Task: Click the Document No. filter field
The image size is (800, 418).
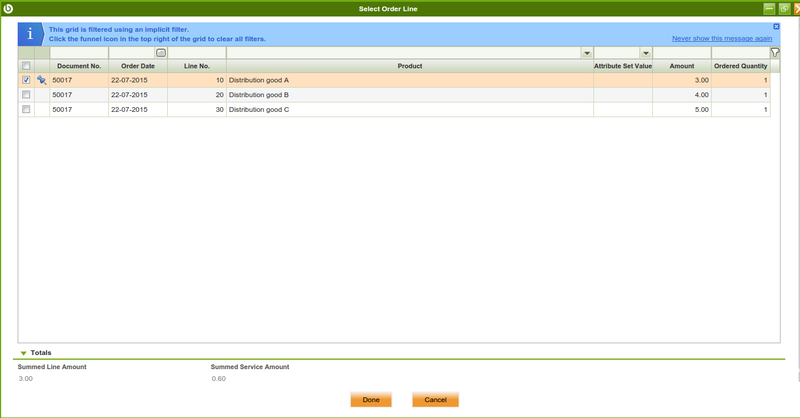Action: pyautogui.click(x=79, y=53)
